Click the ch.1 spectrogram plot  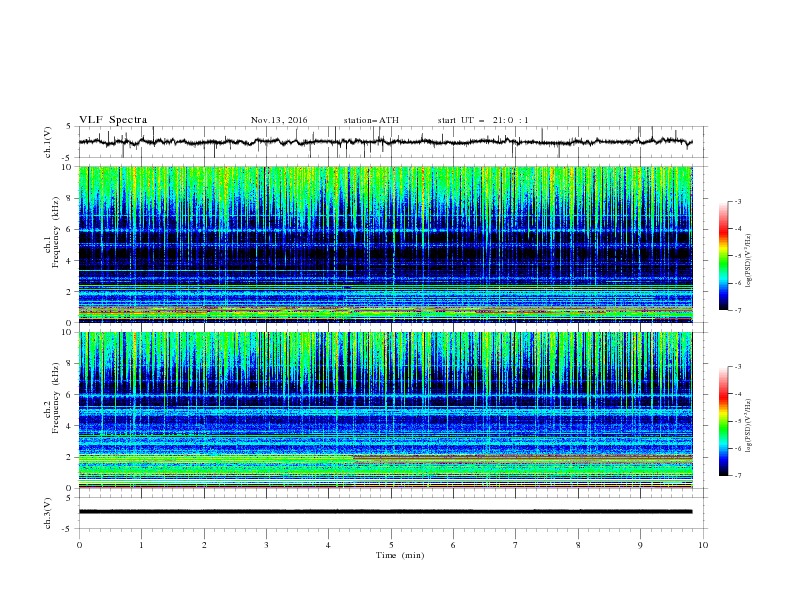[386, 244]
